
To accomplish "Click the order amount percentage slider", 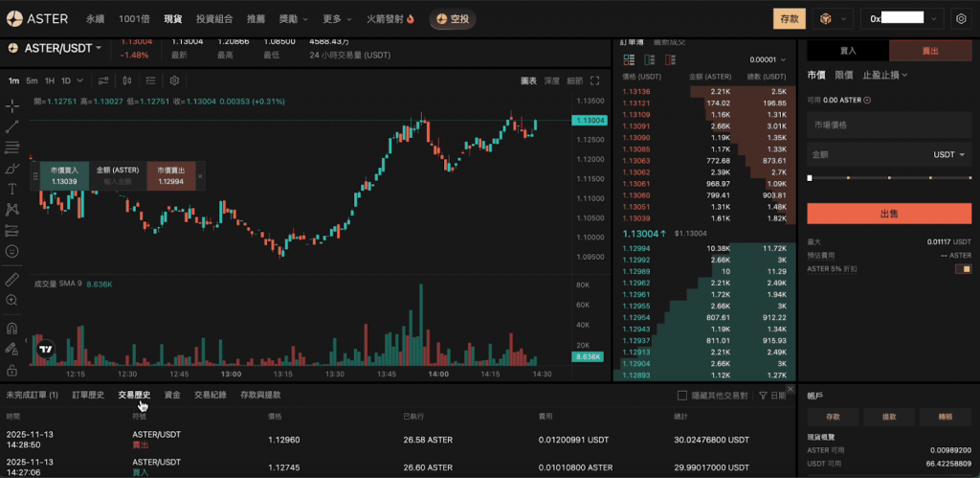I will (x=889, y=178).
